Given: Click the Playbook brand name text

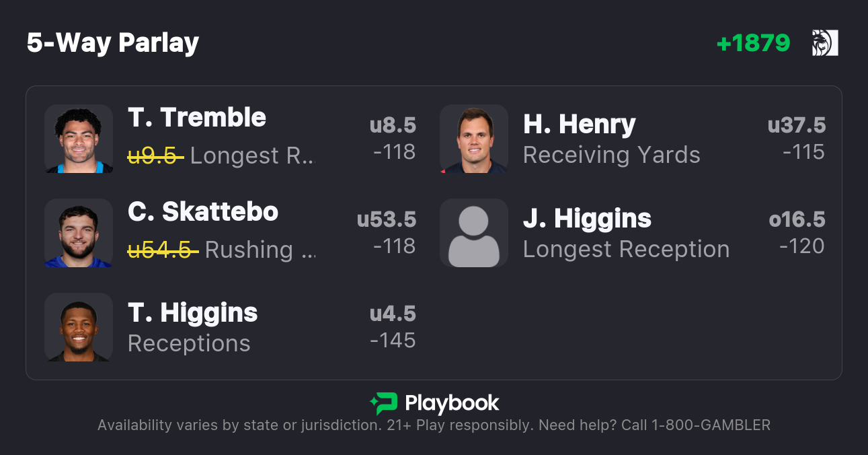Looking at the screenshot, I should point(452,403).
